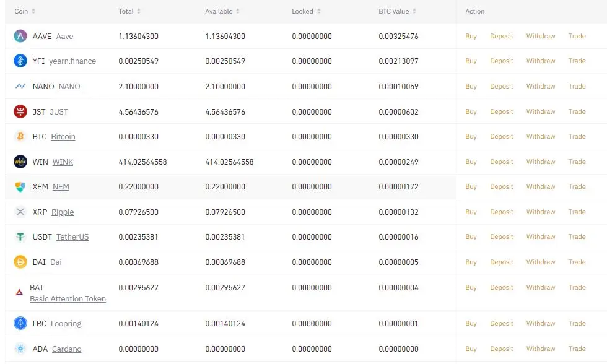The image size is (607, 364).
Task: Click the AAVE coin icon
Action: point(20,36)
